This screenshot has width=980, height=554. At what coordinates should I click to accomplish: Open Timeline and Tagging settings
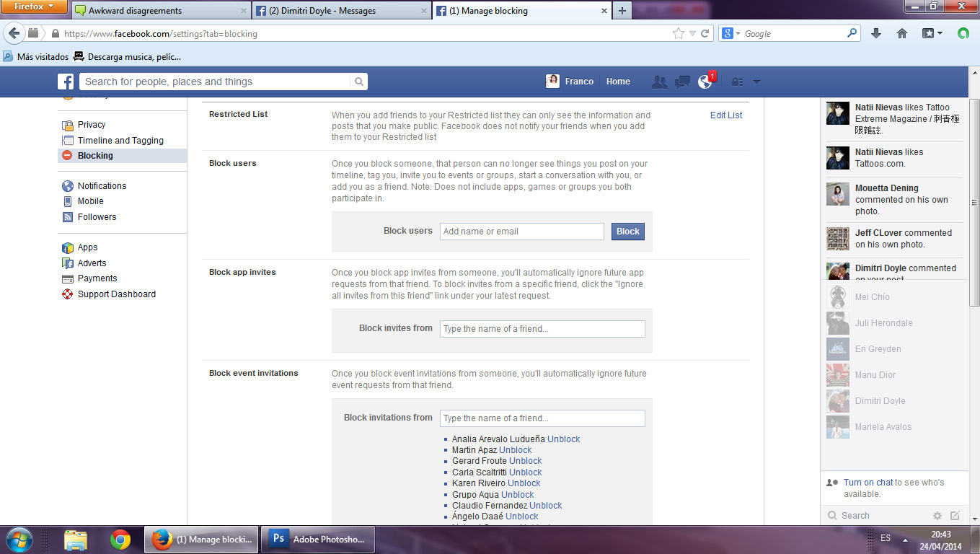point(120,141)
